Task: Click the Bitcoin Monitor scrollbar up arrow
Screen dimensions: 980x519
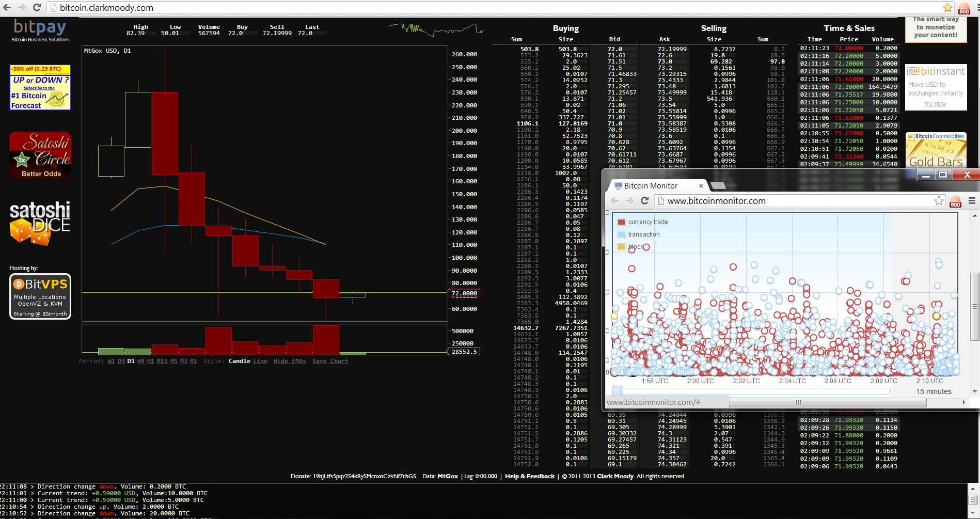Action: [975, 215]
